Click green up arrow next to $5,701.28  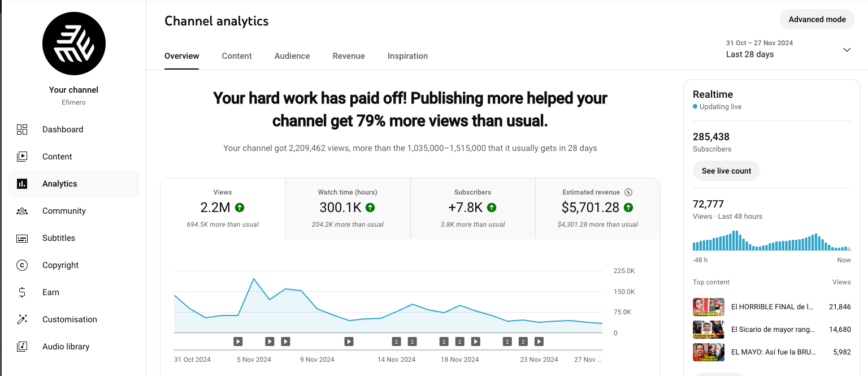coord(628,208)
